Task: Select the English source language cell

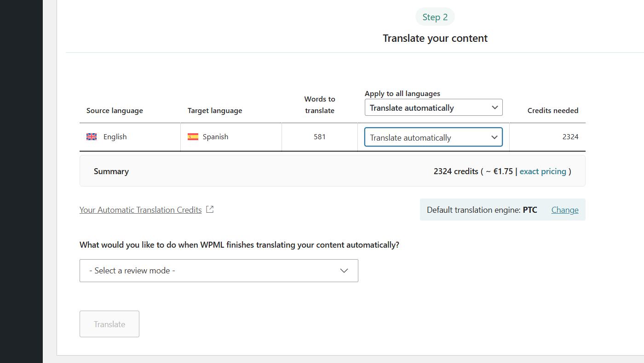Action: [115, 137]
